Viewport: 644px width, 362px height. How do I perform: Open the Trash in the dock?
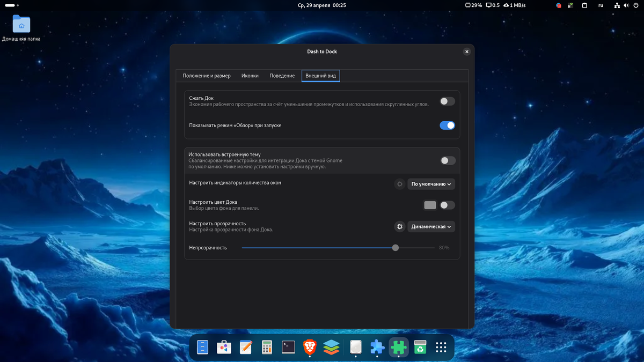click(420, 348)
